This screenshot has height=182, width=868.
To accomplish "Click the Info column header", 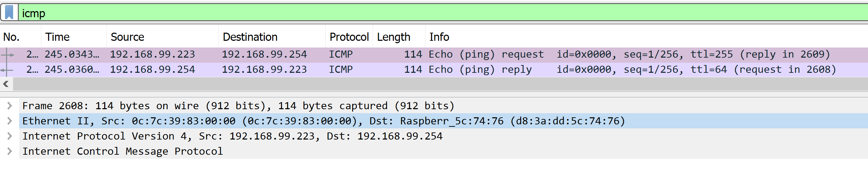I will coord(646,37).
